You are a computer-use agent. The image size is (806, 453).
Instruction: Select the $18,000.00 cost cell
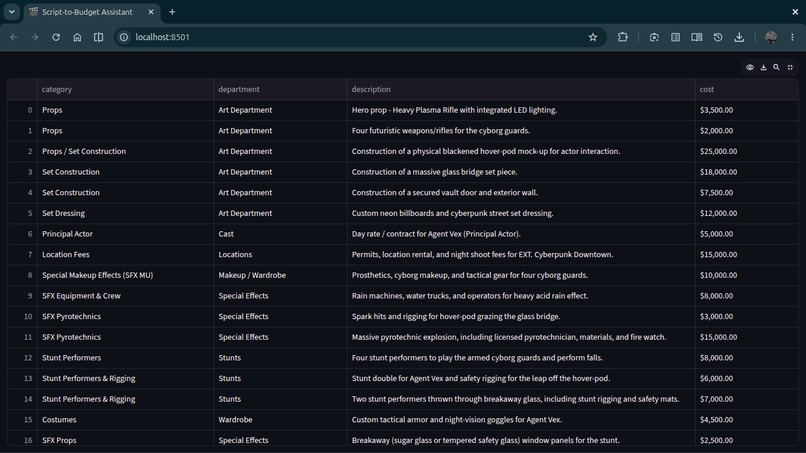(x=747, y=172)
